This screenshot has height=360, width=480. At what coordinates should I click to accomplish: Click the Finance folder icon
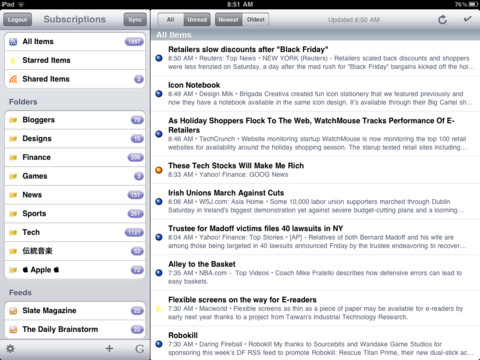(13, 157)
